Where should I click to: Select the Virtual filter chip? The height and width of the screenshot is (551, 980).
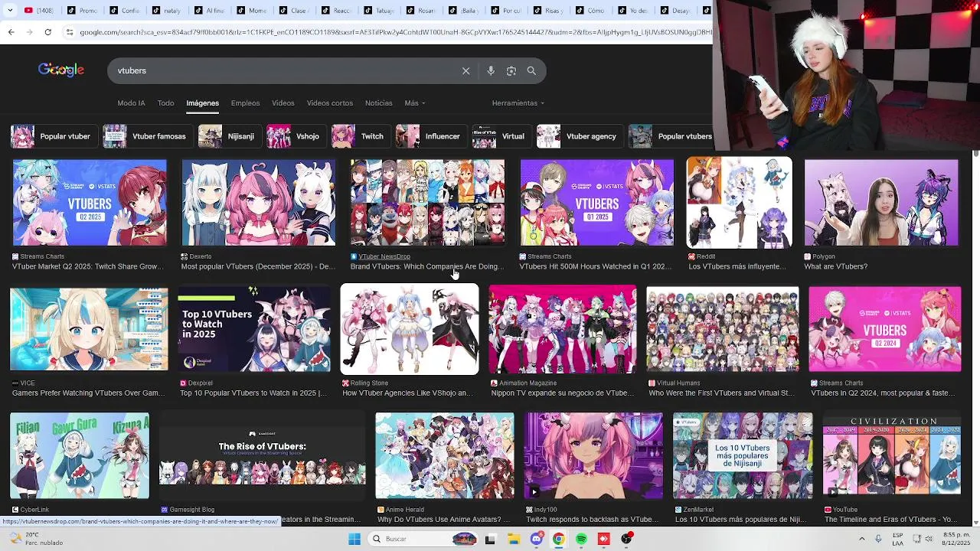click(x=501, y=136)
